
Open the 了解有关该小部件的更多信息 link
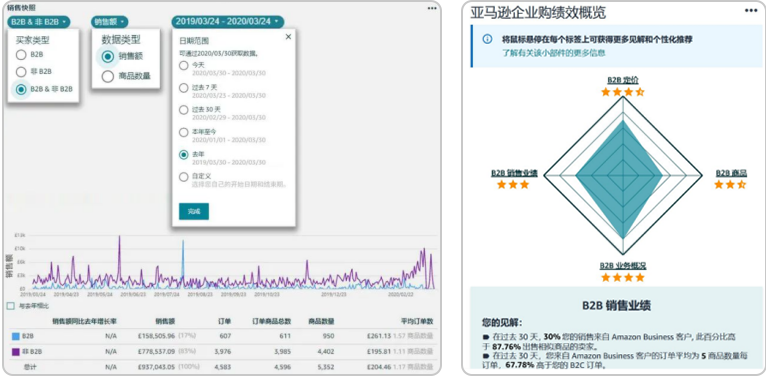click(553, 53)
